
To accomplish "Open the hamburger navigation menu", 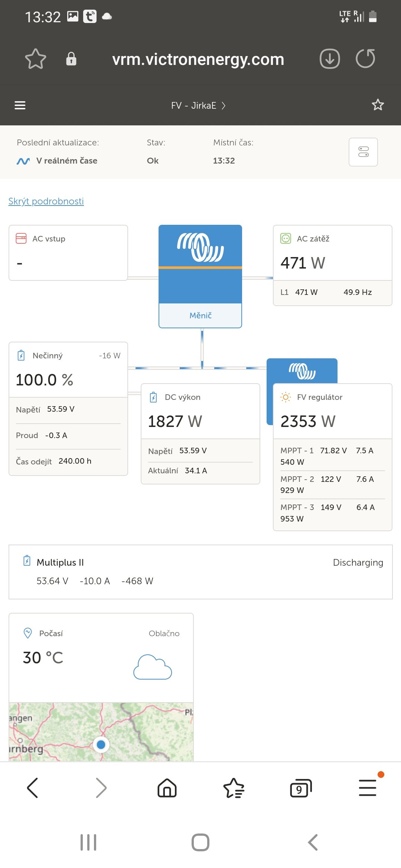I will (20, 105).
